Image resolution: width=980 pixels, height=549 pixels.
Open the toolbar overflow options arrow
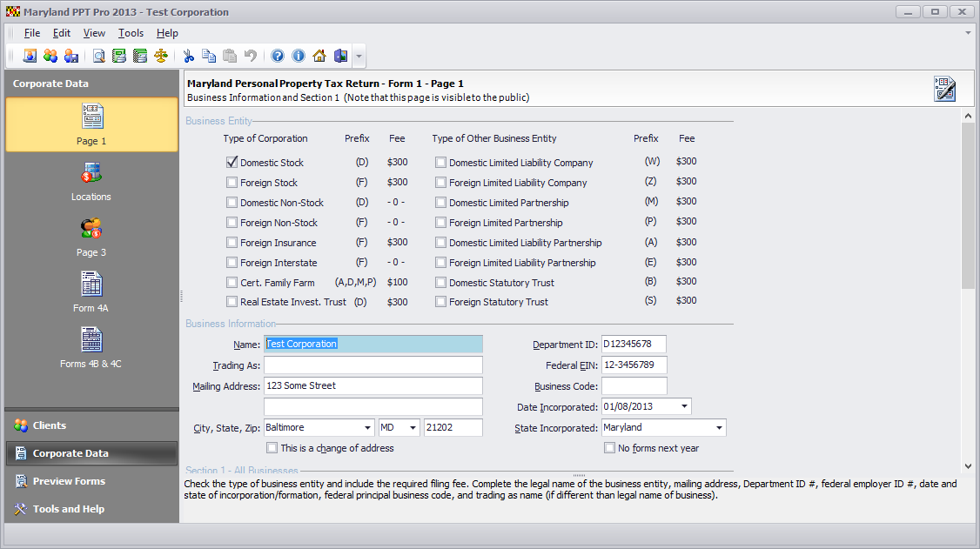[x=359, y=57]
